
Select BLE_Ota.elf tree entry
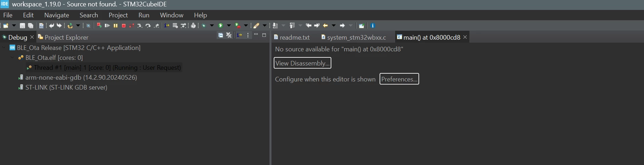[51, 57]
